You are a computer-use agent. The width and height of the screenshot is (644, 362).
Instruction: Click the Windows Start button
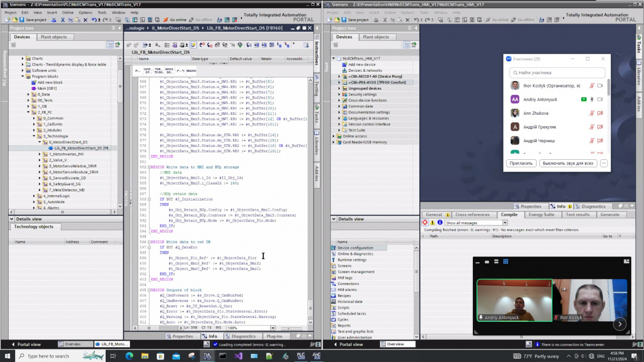pos(8,356)
